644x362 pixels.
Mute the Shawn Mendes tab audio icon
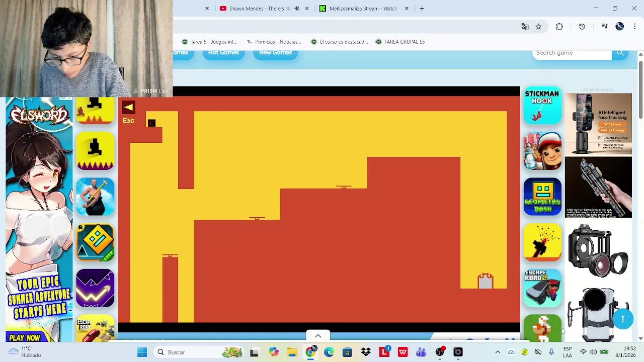point(296,9)
